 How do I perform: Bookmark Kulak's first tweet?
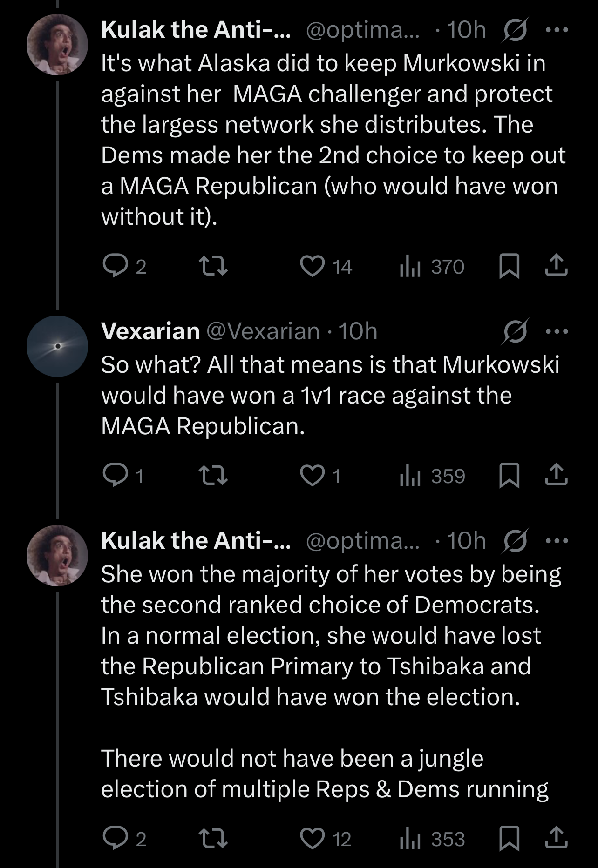click(x=509, y=267)
